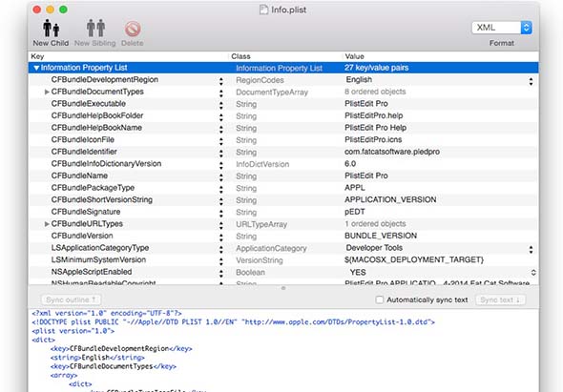Click the BUNDLE_VERSION value
563x392 pixels.
(381, 236)
